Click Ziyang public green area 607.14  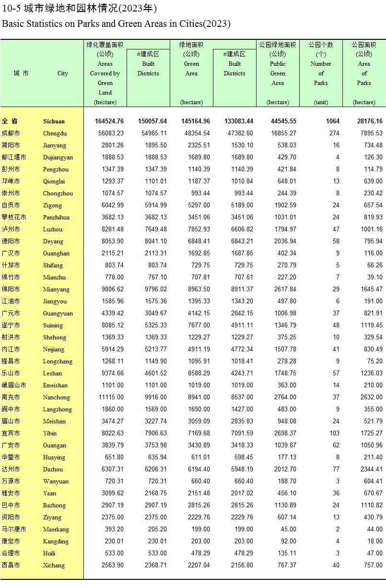click(x=287, y=517)
